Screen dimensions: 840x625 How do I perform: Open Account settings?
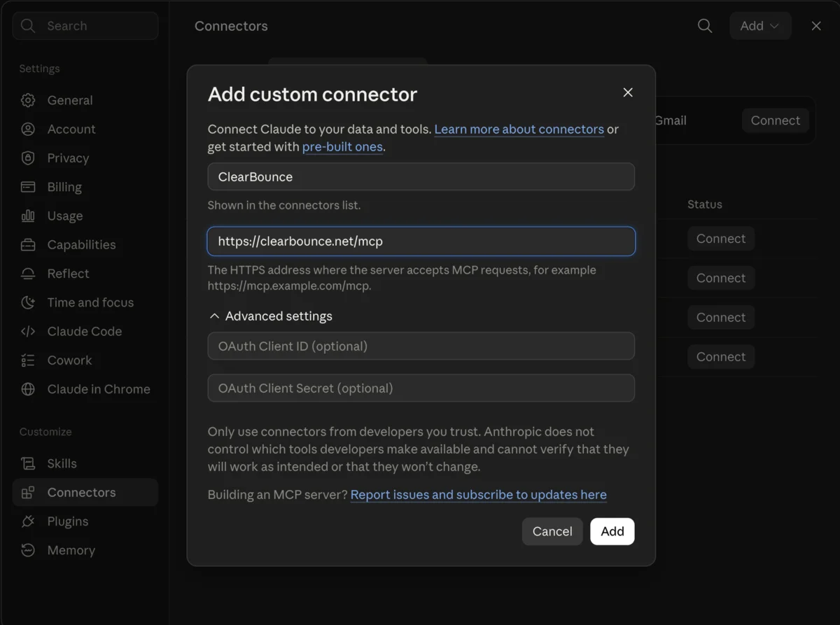[x=85, y=129]
